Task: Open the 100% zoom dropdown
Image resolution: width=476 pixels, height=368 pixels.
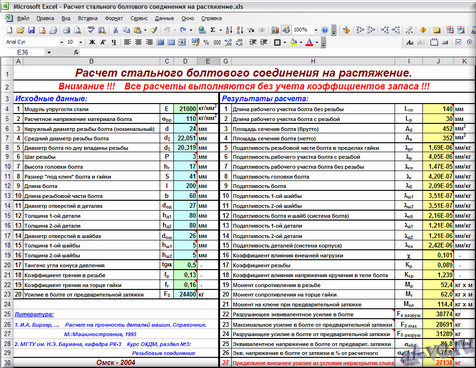Action: [x=316, y=30]
